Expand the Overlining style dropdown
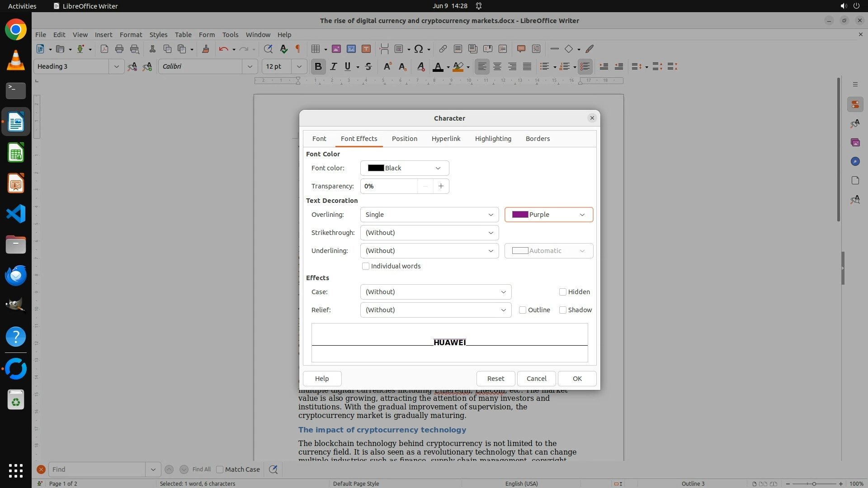This screenshot has width=868, height=488. (429, 215)
